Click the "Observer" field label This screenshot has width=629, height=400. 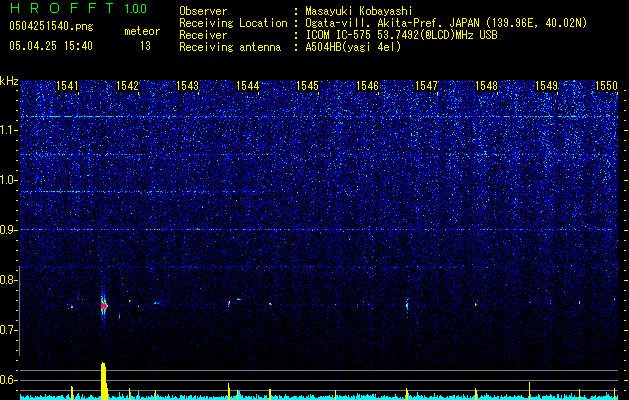[x=203, y=11]
